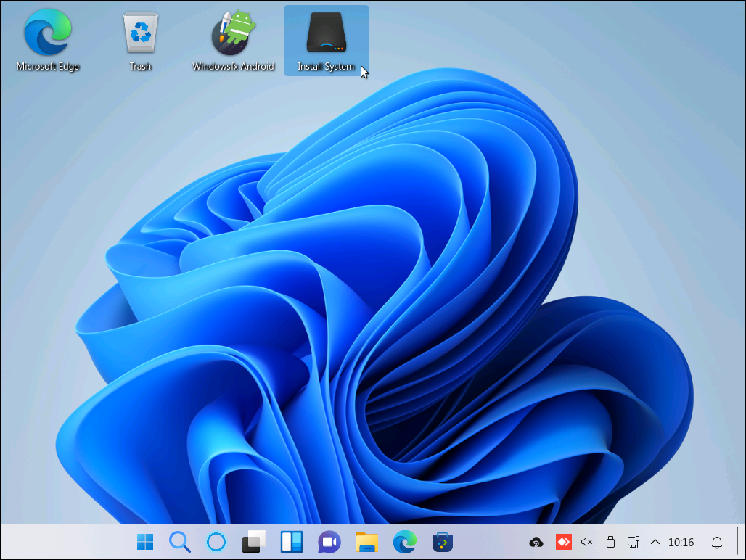Open the taskbar search magnifier

(180, 542)
